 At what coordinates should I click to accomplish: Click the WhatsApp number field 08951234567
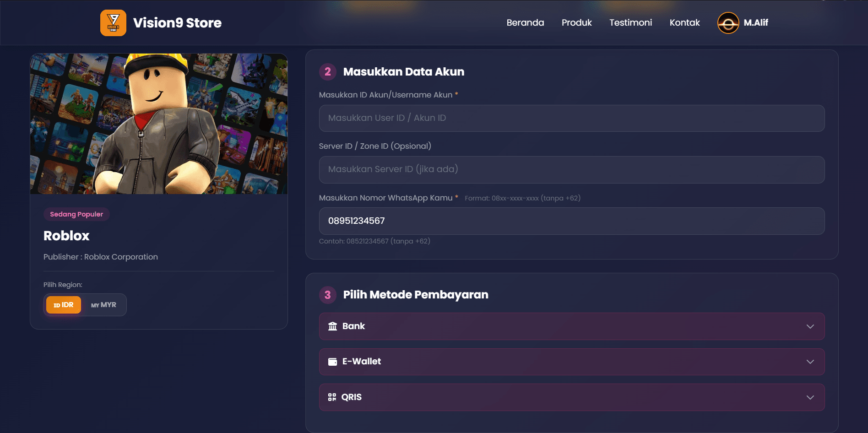[x=572, y=221]
